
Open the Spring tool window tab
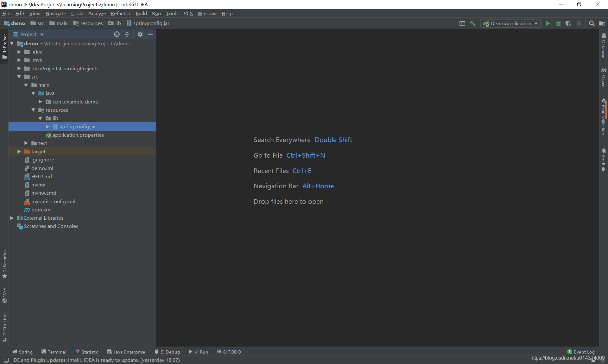click(x=22, y=352)
